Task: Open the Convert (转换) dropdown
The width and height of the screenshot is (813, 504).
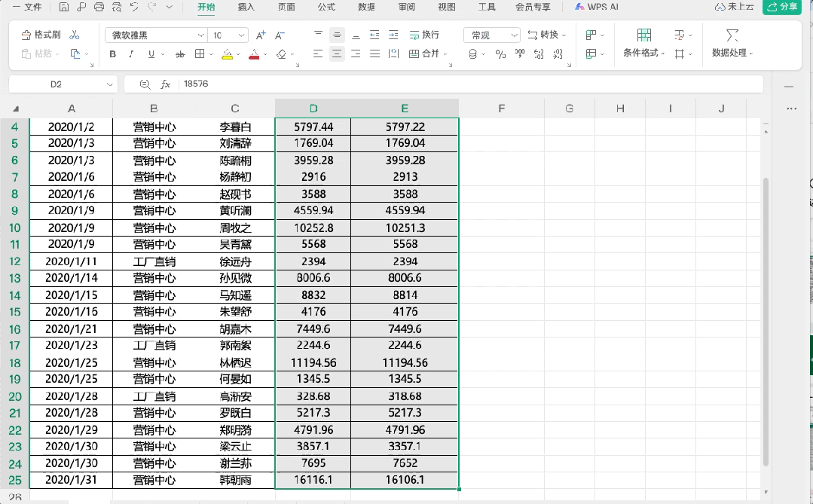Action: coord(546,35)
